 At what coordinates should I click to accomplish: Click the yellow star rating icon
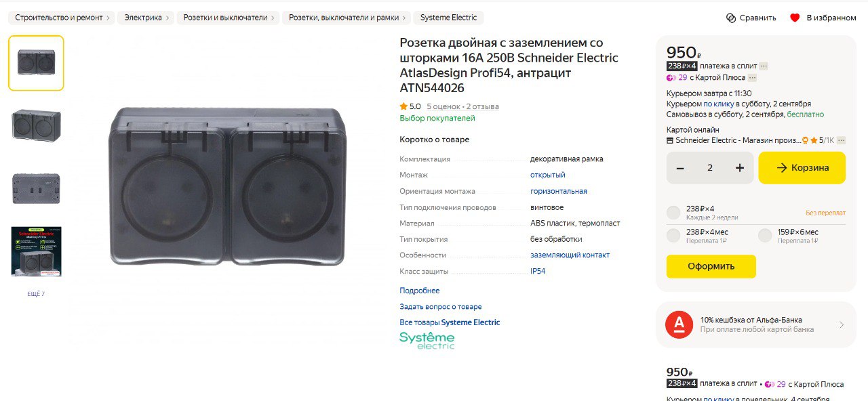tap(403, 106)
